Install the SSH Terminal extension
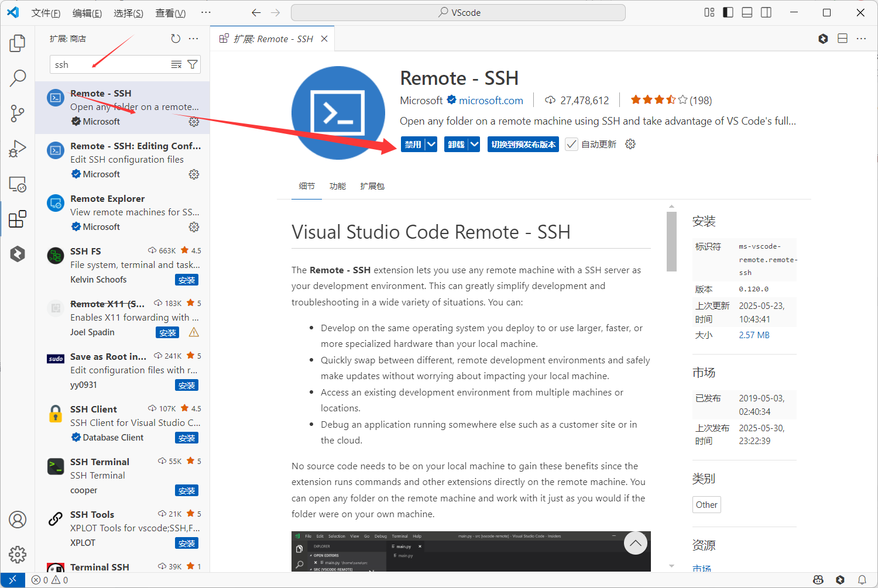The image size is (878, 588). pyautogui.click(x=187, y=491)
